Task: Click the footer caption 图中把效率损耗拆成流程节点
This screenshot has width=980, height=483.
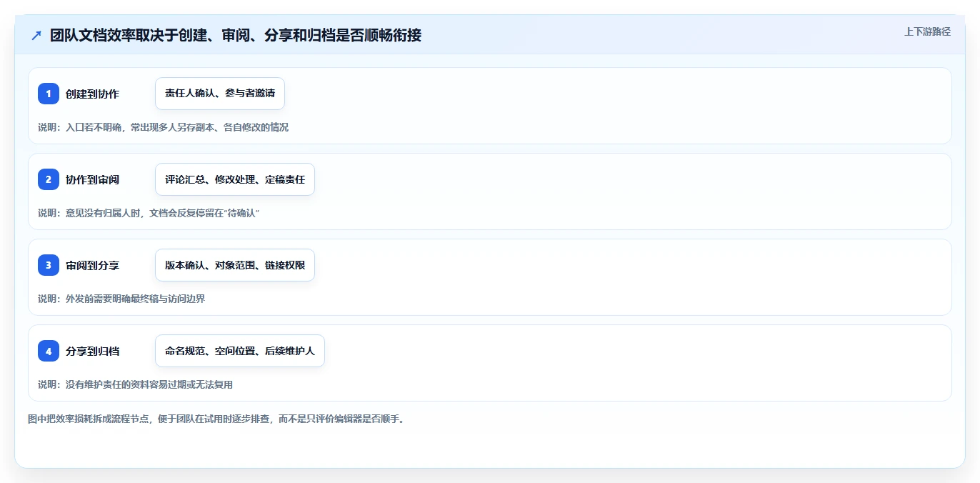Action: tap(216, 419)
